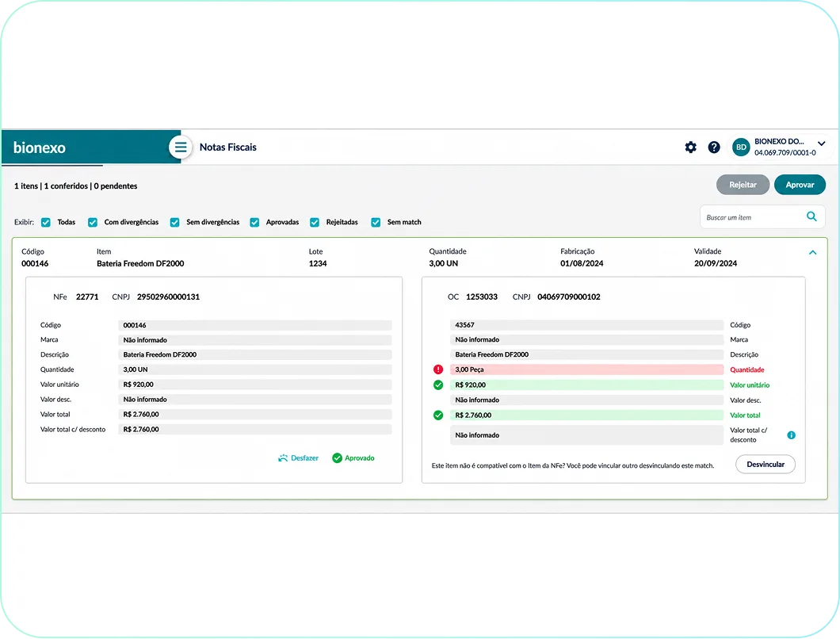Collapse the Bateria Freedom DF2000 item card
The image size is (840, 639).
[x=813, y=252]
